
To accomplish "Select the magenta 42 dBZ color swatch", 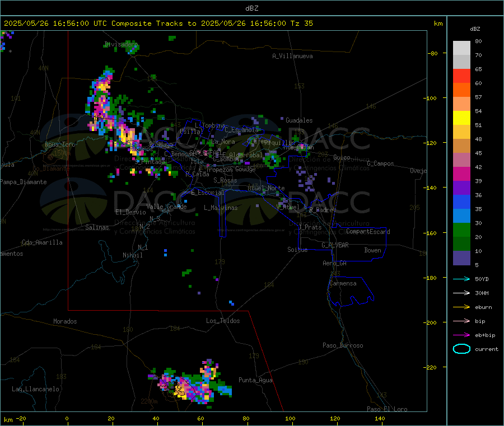I will pos(461,174).
